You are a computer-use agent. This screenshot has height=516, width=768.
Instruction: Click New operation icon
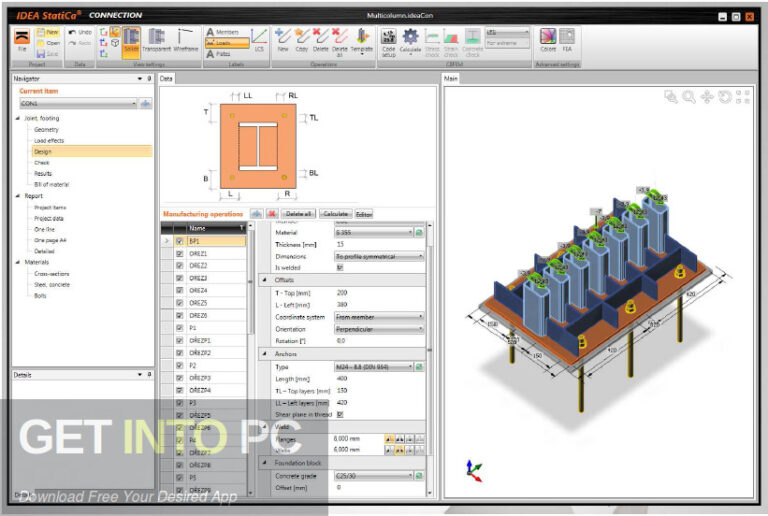[x=283, y=40]
